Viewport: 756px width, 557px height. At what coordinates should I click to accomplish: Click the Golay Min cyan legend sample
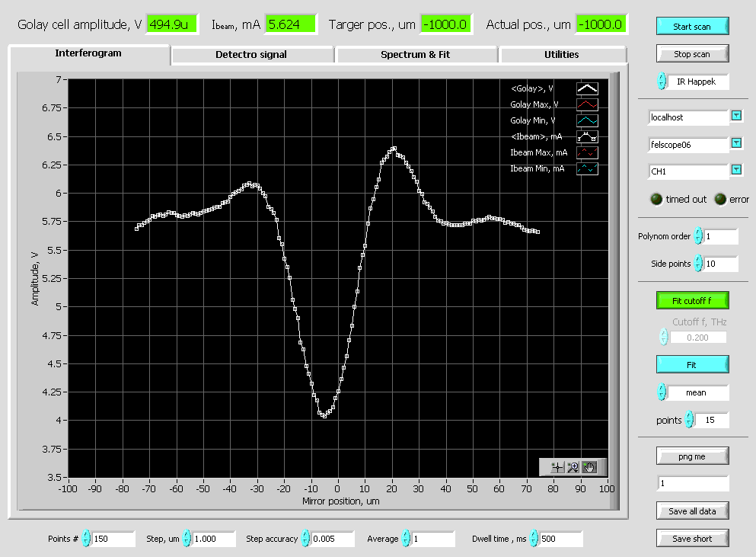587,120
